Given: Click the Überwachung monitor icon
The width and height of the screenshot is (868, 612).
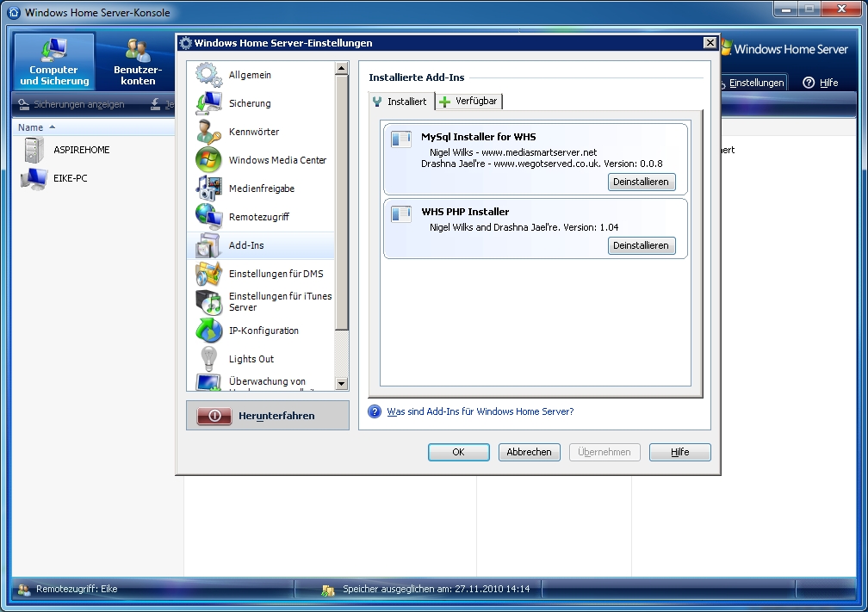Looking at the screenshot, I should (208, 382).
